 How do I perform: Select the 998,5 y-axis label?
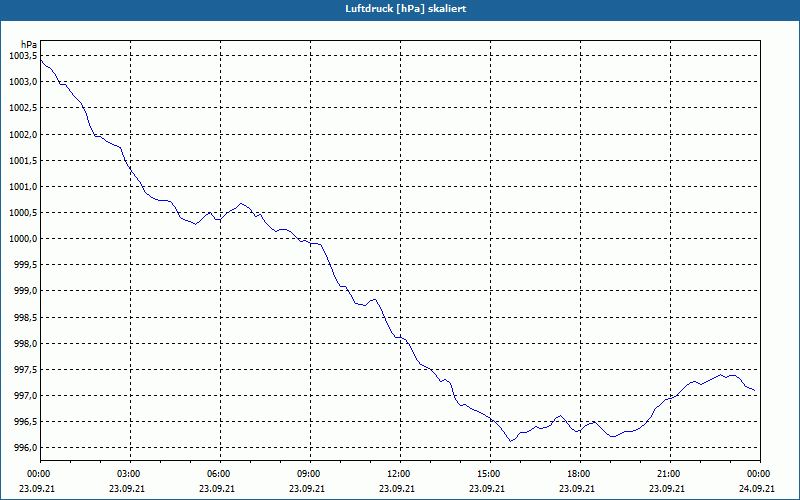[26, 317]
